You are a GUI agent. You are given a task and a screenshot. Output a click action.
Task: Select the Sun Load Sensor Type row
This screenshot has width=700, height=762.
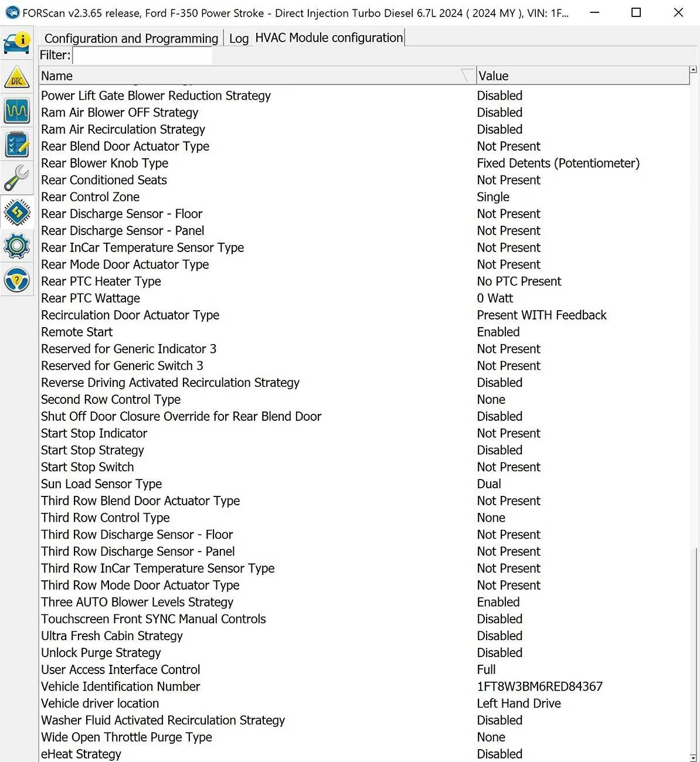101,484
